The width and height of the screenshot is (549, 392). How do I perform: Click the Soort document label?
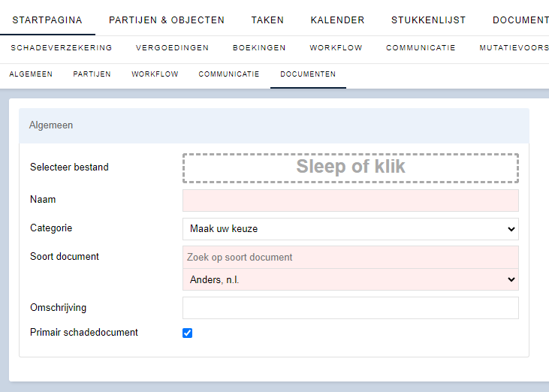pyautogui.click(x=65, y=256)
